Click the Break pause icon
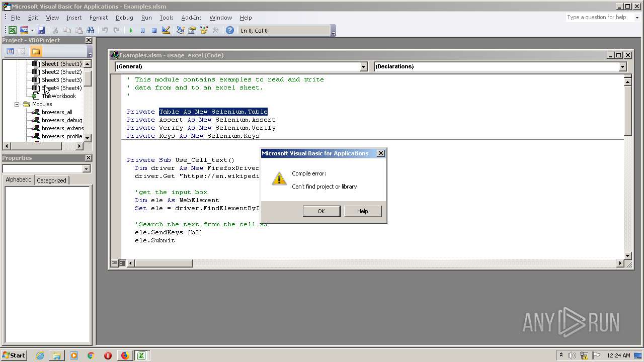This screenshot has height=362, width=644. coord(142,30)
